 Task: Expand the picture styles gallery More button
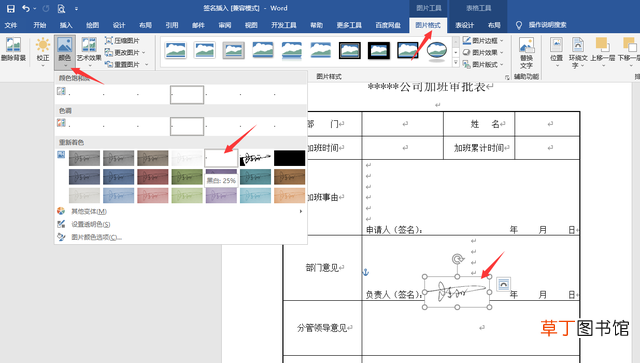pyautogui.click(x=456, y=63)
